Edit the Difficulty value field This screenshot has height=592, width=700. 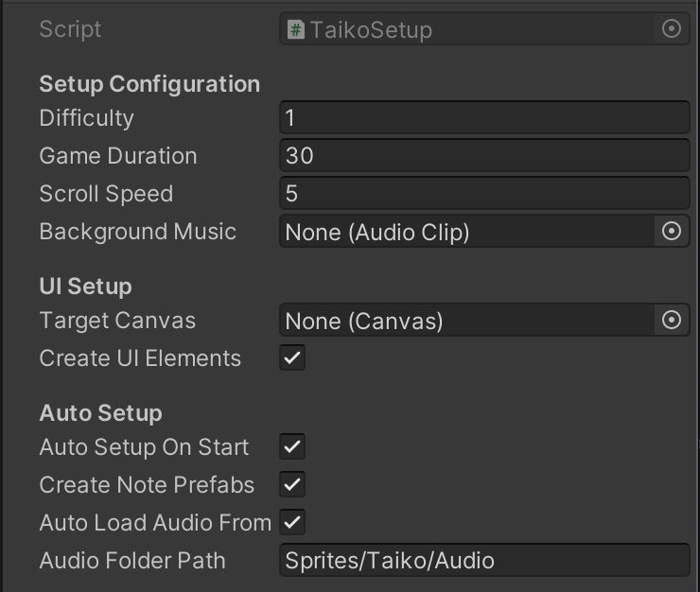coord(484,117)
